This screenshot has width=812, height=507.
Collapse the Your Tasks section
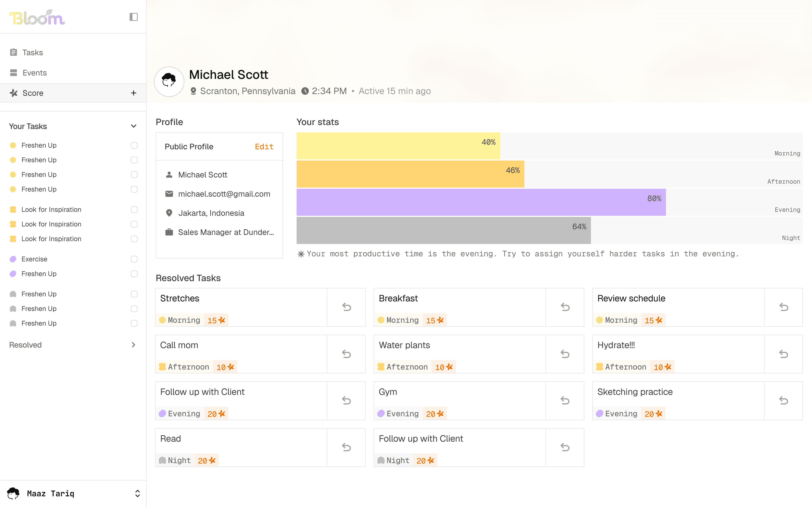coord(134,126)
